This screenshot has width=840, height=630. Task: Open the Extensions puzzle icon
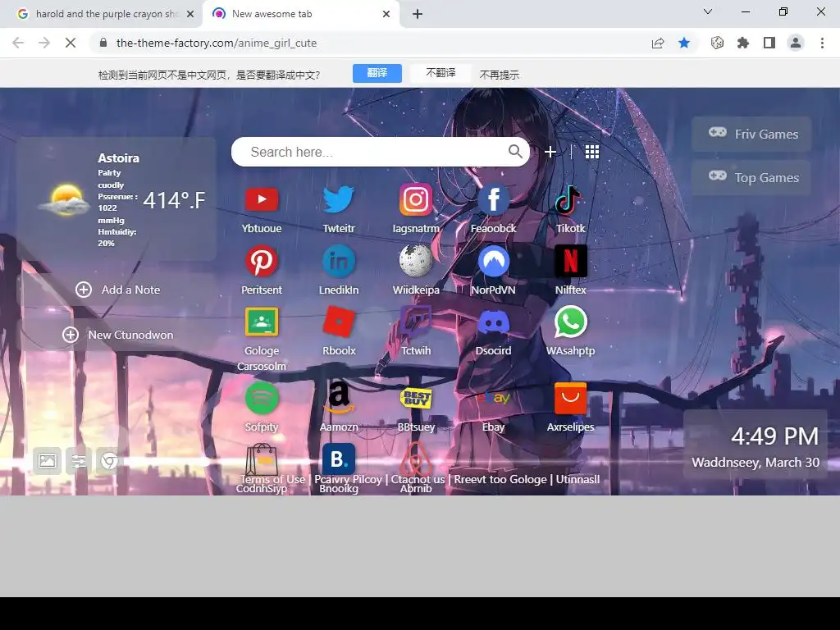click(x=743, y=43)
